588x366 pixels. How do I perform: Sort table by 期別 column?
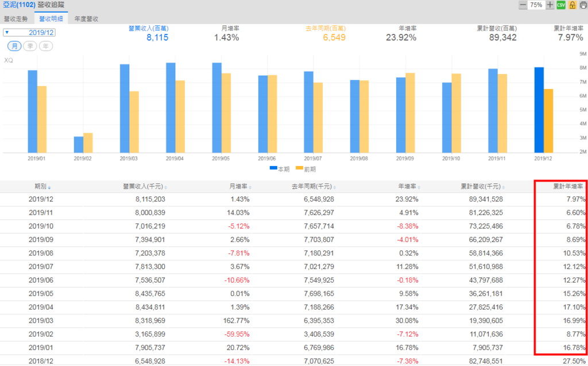[x=42, y=187]
